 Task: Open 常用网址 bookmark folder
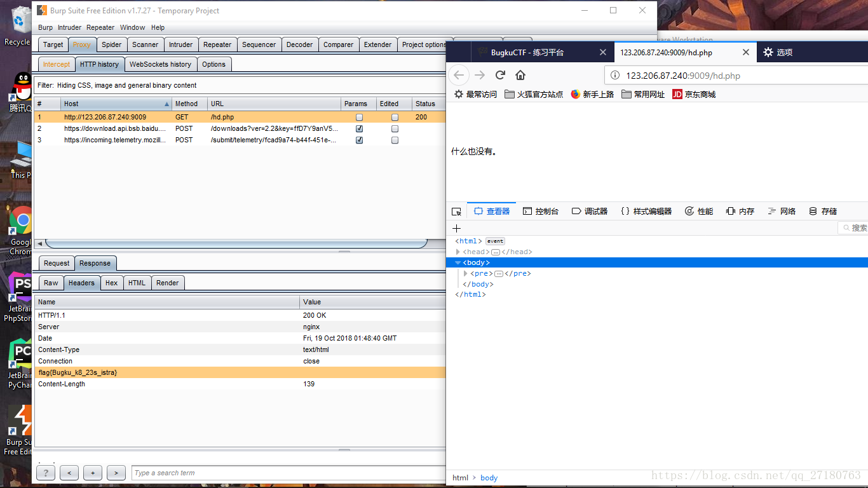(x=643, y=94)
